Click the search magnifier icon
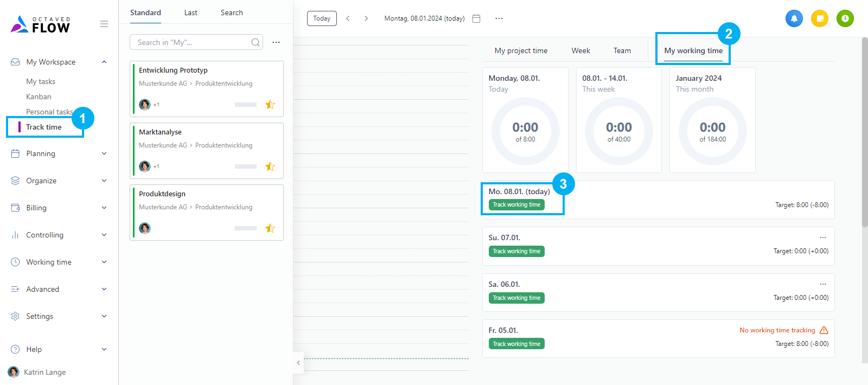Image resolution: width=868 pixels, height=385 pixels. [x=256, y=42]
